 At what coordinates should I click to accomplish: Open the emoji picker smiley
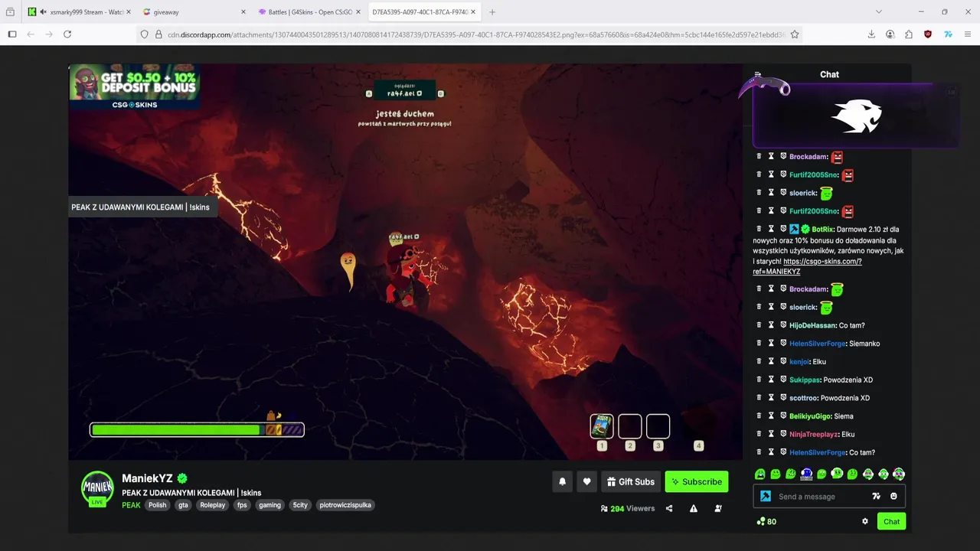(x=893, y=497)
